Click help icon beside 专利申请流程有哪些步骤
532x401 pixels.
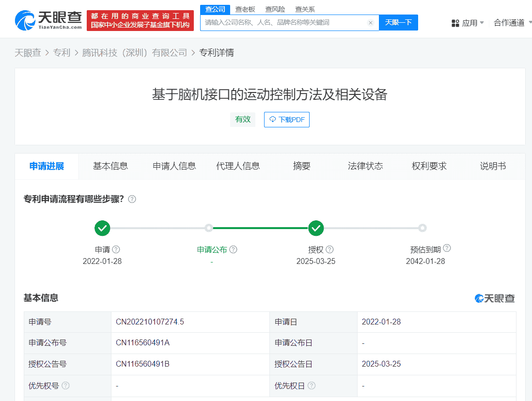click(132, 199)
